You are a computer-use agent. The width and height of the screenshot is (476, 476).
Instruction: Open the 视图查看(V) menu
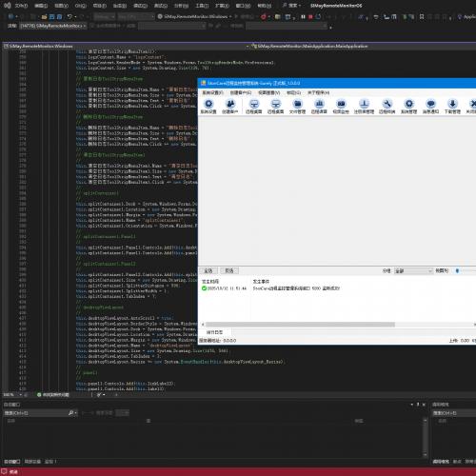[268, 92]
